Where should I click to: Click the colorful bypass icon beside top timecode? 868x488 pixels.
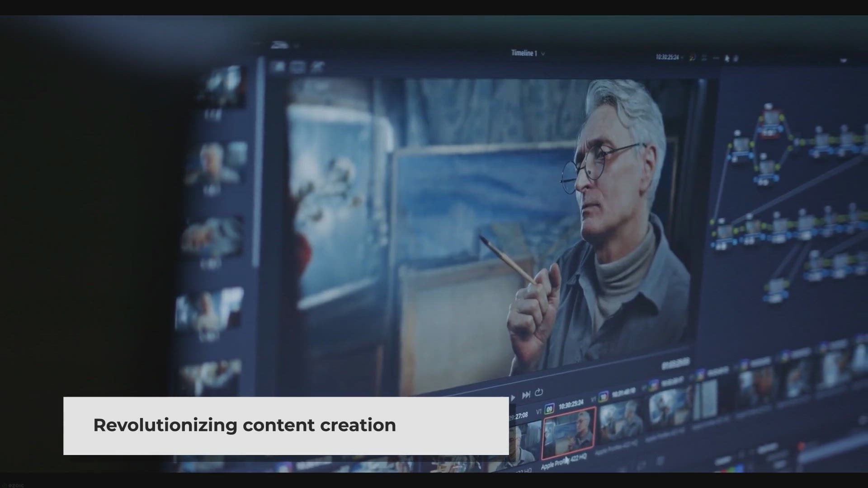692,58
